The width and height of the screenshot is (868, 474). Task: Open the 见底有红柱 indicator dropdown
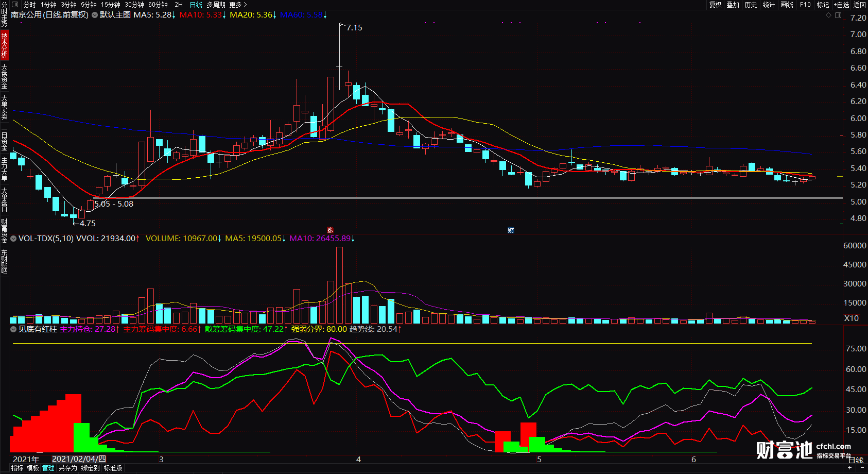(x=13, y=329)
